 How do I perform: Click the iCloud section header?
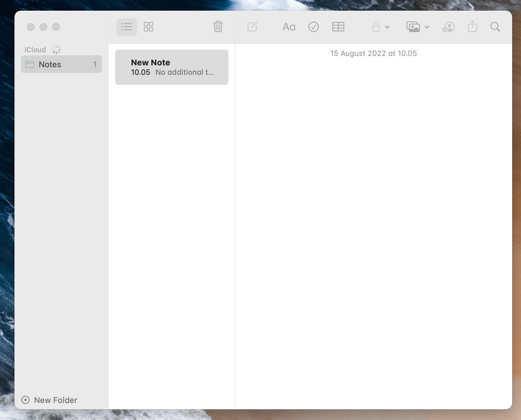(35, 49)
